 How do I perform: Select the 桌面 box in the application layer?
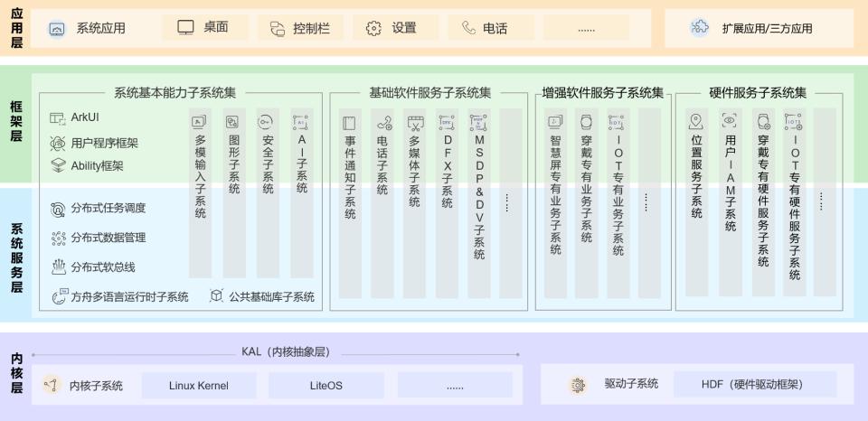(x=204, y=27)
